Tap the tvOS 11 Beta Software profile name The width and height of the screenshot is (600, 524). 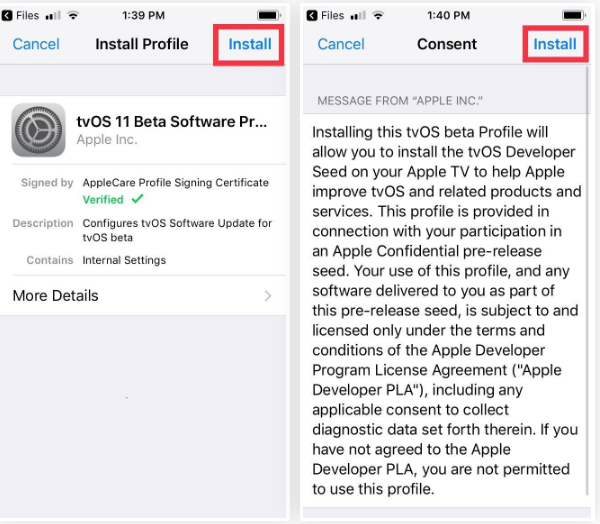[x=172, y=122]
